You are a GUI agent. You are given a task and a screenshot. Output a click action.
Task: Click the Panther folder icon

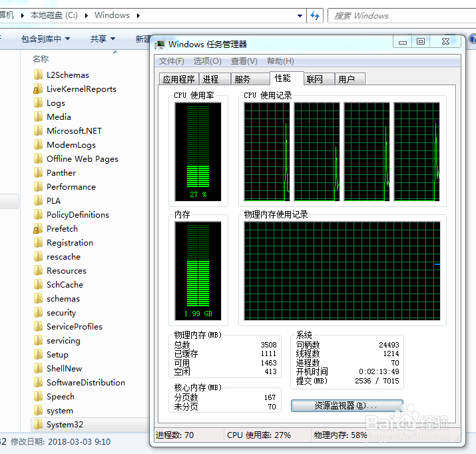pyautogui.click(x=38, y=172)
